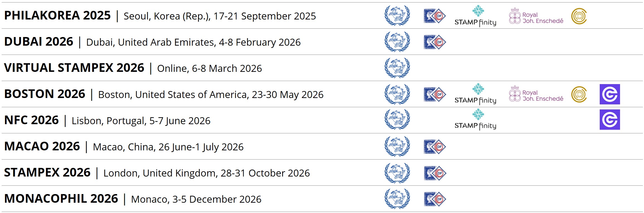The width and height of the screenshot is (644, 213).
Task: Click the gold spiral logo in PHILAKOREA 2025 row
Action: point(579,16)
